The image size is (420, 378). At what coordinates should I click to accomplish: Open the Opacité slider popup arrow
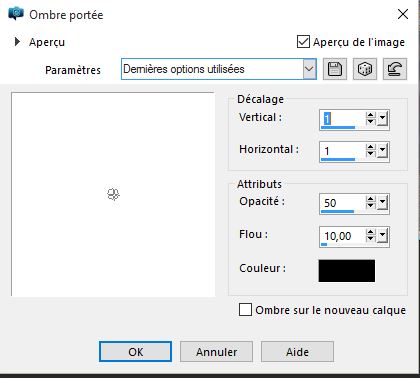tap(382, 202)
